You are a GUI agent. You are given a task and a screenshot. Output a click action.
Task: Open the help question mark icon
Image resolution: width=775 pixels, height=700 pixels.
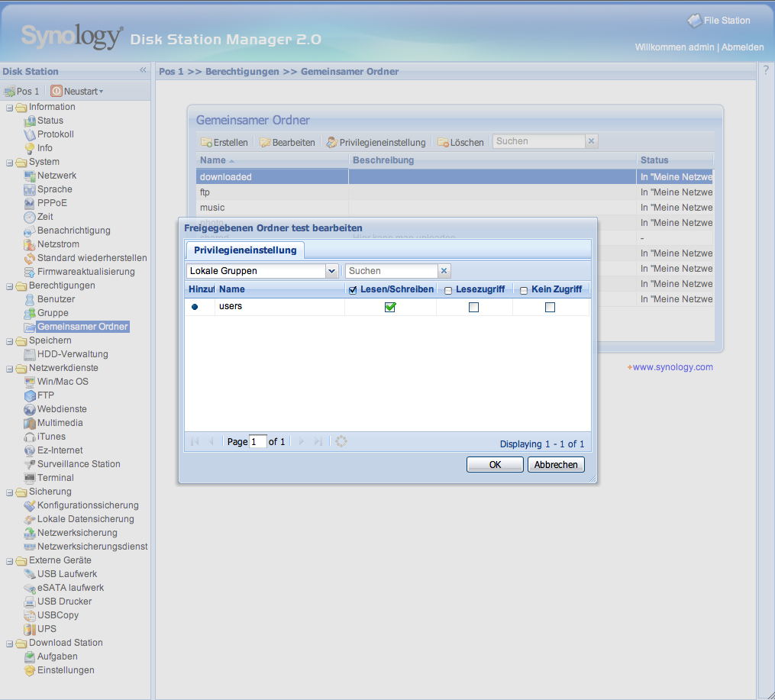[766, 70]
